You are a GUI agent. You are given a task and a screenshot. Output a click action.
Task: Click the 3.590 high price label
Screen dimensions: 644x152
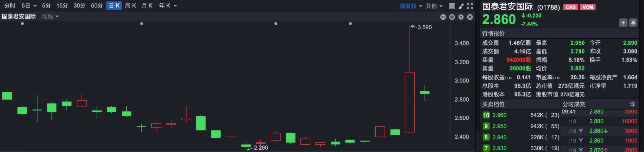coord(425,27)
